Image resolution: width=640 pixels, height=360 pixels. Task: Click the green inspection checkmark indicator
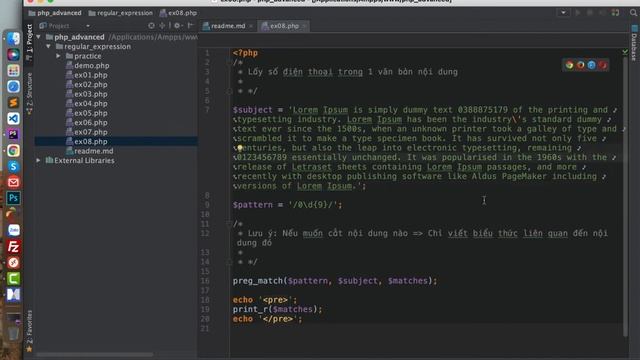tap(625, 52)
